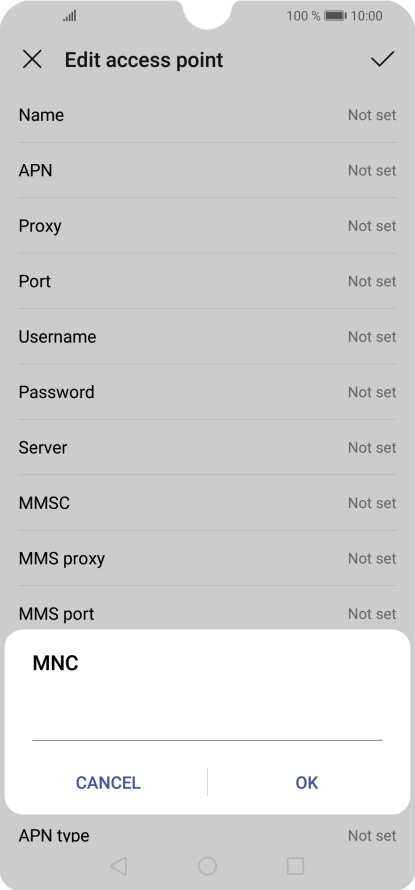Open the MMS proxy setting
Viewport: 415px width, 890px height.
point(207,559)
